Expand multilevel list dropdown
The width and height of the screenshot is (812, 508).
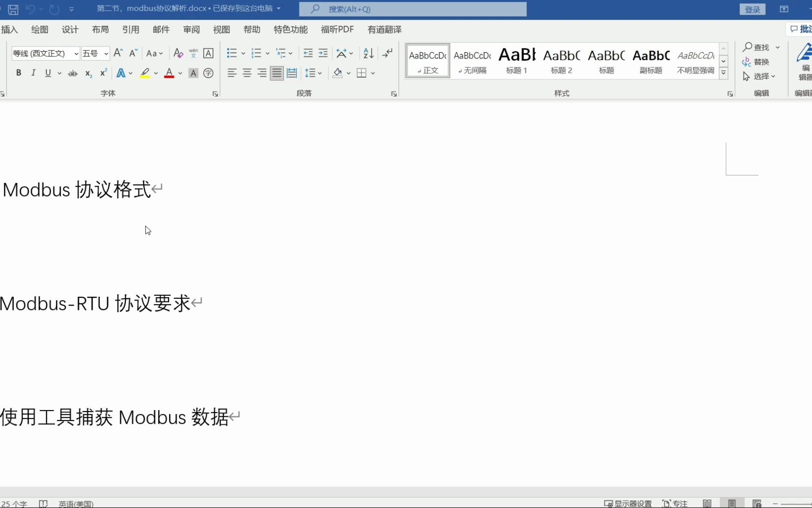point(291,53)
